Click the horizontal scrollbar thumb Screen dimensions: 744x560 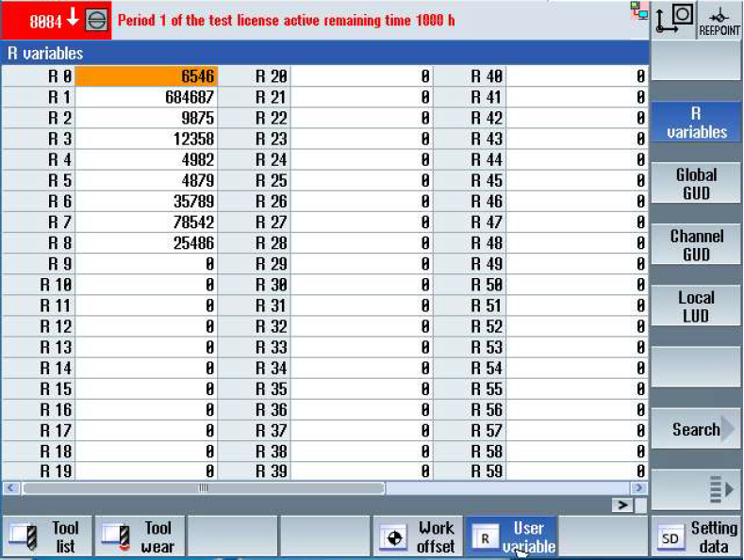[x=204, y=487]
